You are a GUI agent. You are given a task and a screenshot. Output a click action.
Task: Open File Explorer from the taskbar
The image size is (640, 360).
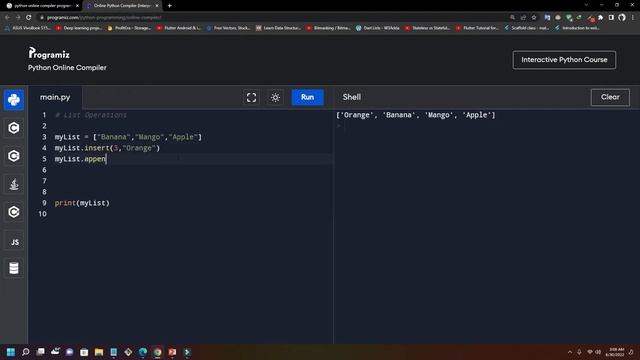99,352
